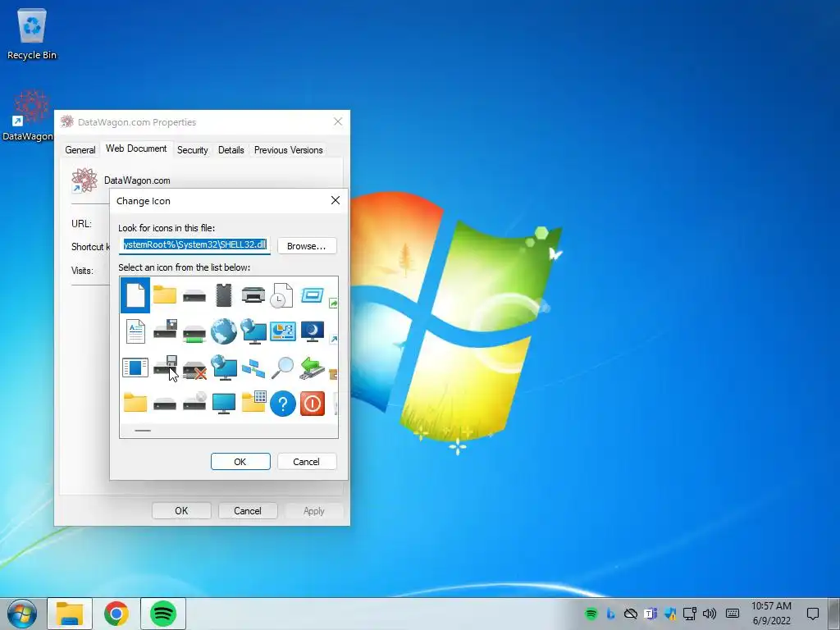Switch to the Previous Versions tab

[288, 150]
